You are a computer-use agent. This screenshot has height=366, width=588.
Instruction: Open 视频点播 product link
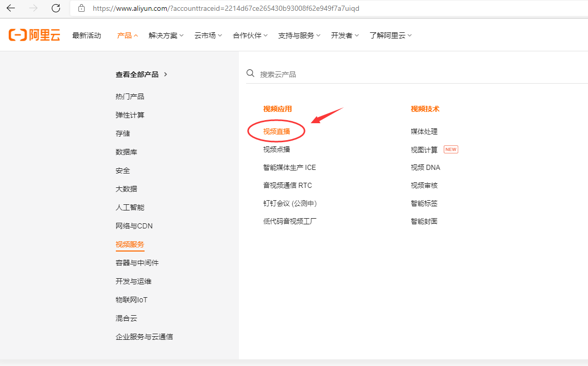coord(277,149)
